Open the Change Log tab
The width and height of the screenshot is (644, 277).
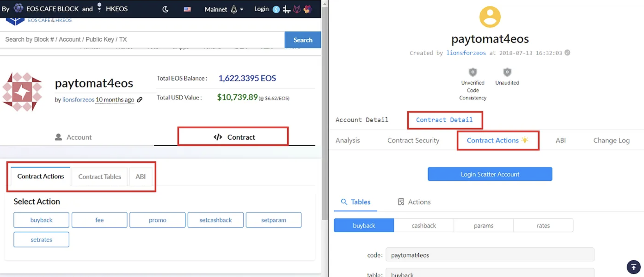(x=611, y=140)
